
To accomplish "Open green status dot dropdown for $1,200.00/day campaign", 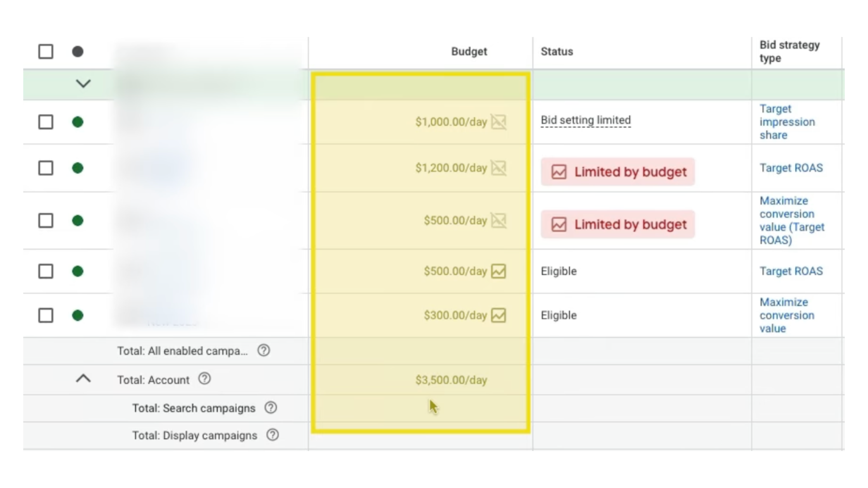I will (x=77, y=168).
